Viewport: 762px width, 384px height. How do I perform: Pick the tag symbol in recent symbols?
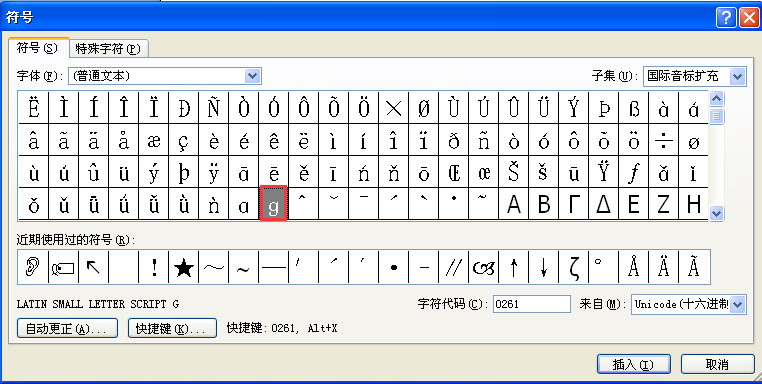[x=63, y=267]
